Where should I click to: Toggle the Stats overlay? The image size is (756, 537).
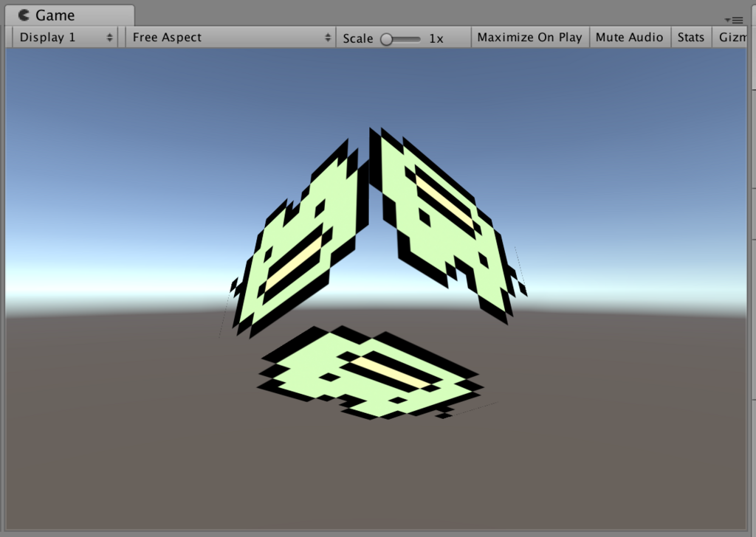[691, 38]
